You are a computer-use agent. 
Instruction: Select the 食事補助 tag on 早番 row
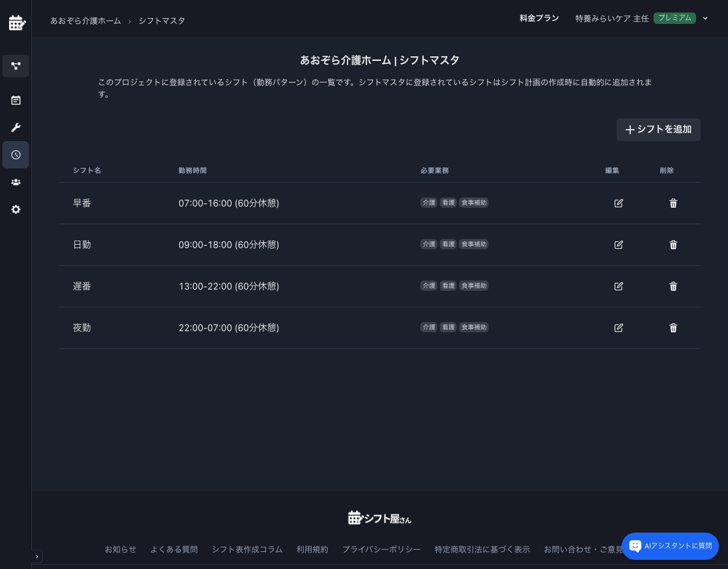click(x=474, y=203)
